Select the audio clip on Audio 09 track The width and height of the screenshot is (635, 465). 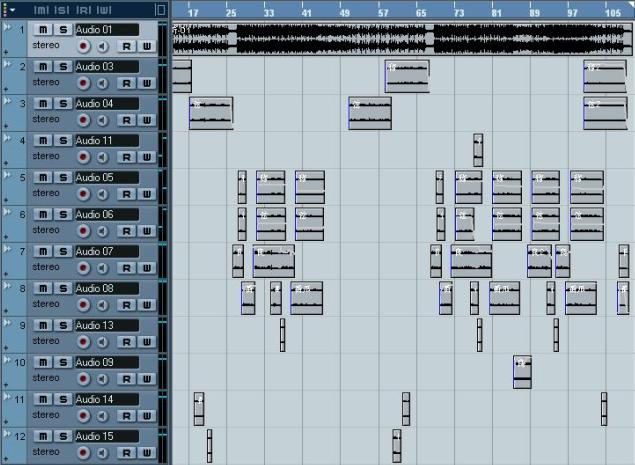pyautogui.click(x=522, y=371)
